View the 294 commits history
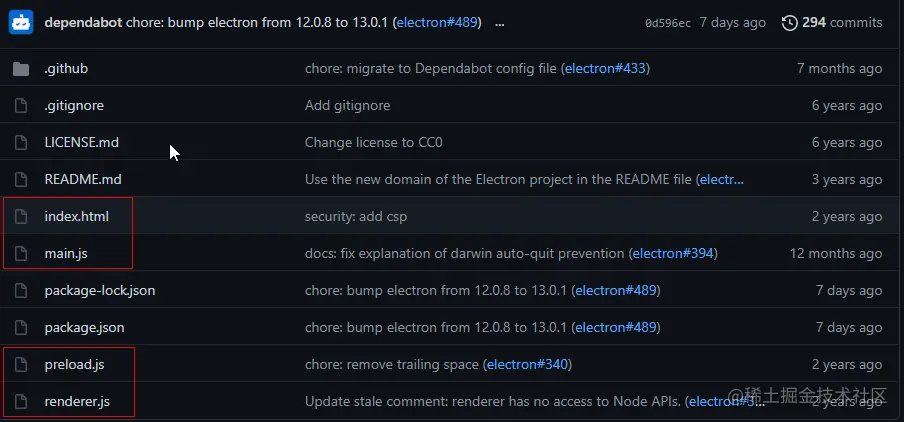904x422 pixels. coord(842,22)
